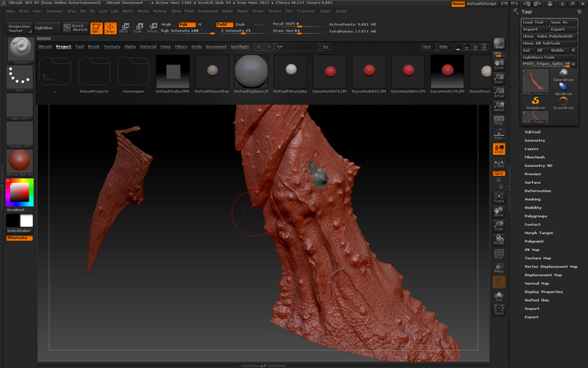Open Quick Sketch
Image resolution: width=588 pixels, height=368 pixels.
(x=76, y=28)
